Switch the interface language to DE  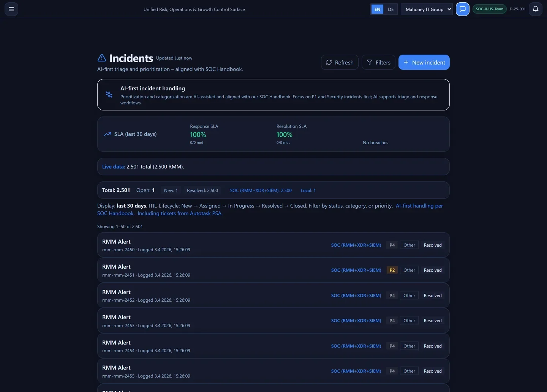390,9
